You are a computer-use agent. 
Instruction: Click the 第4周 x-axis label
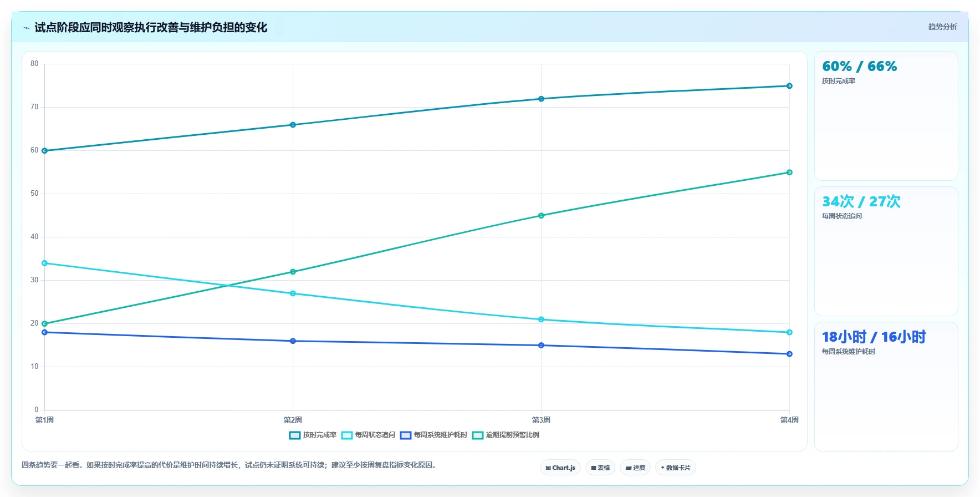(x=789, y=420)
